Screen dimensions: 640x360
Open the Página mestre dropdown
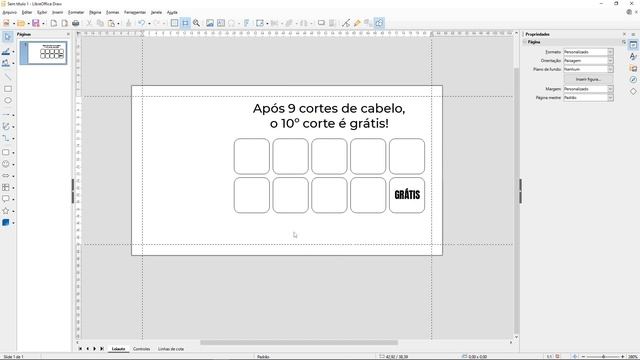(588, 98)
